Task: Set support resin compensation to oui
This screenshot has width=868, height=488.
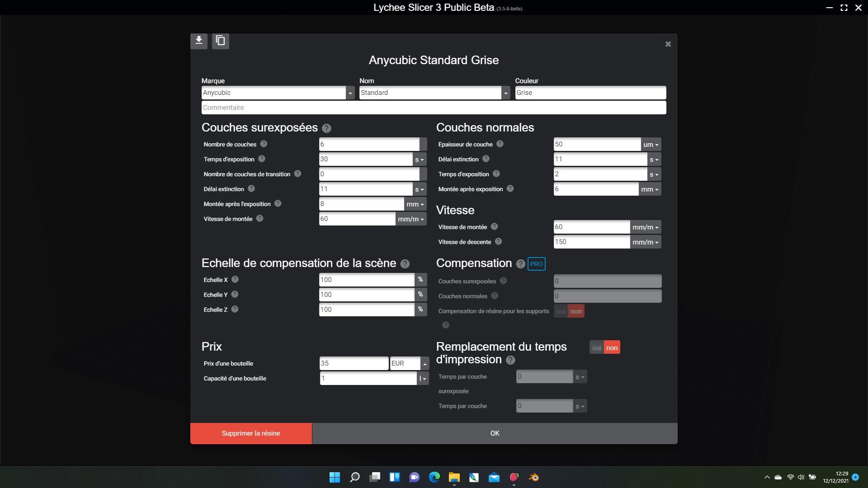Action: pos(561,311)
